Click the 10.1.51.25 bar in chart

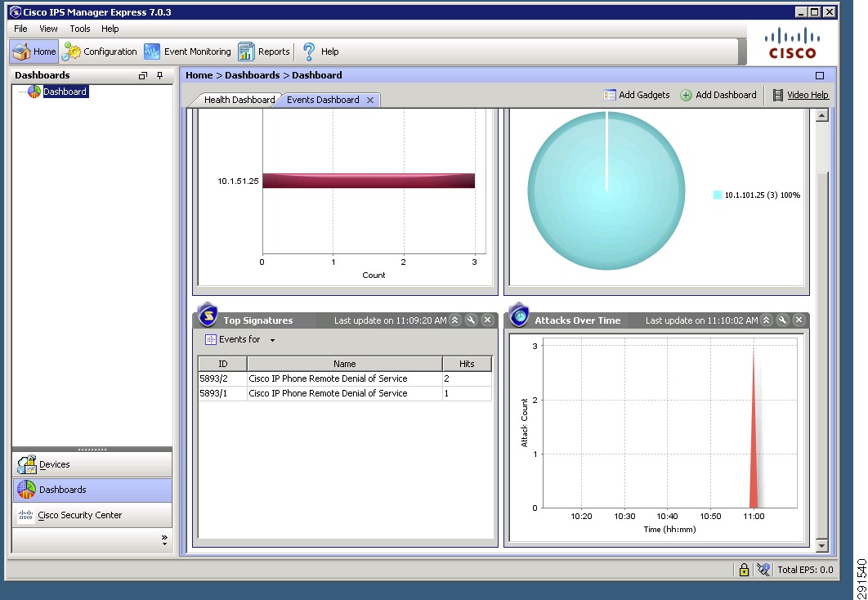[369, 181]
